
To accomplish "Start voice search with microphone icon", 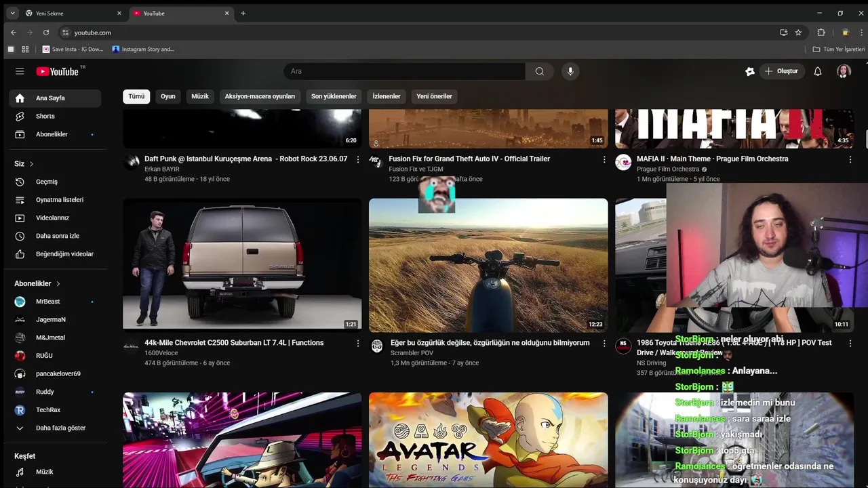I will [x=570, y=71].
